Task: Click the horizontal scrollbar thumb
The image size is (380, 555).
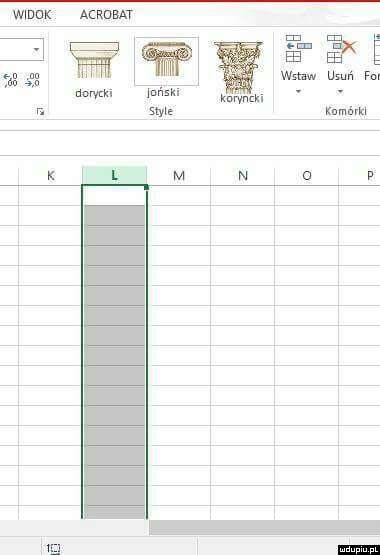Action: [x=264, y=527]
